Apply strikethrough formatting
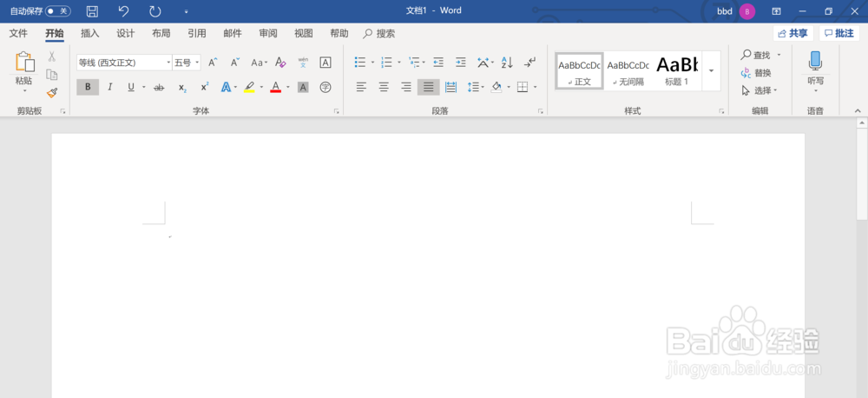 [159, 87]
